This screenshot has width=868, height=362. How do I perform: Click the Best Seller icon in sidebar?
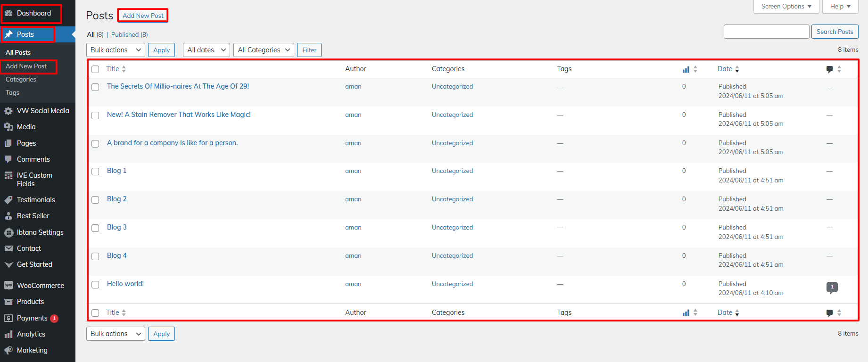coord(8,216)
